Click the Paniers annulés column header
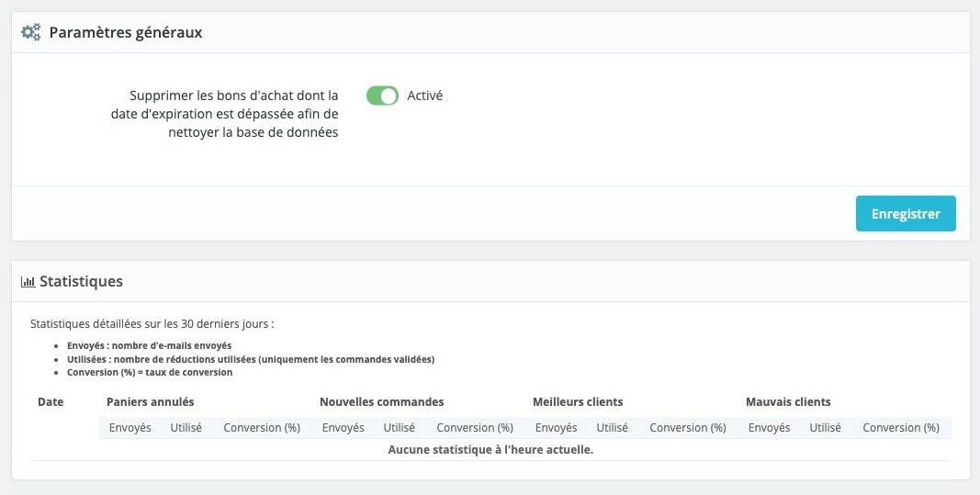This screenshot has width=980, height=495. tap(150, 402)
